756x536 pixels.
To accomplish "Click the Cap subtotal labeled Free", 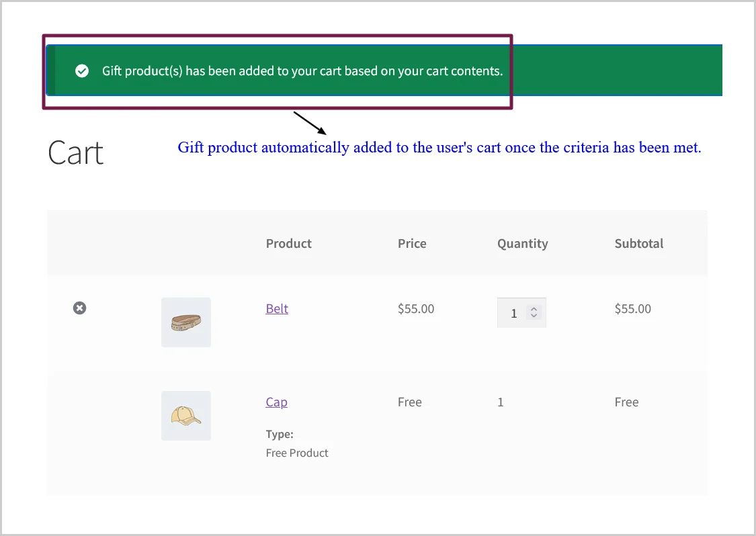I will click(x=627, y=402).
